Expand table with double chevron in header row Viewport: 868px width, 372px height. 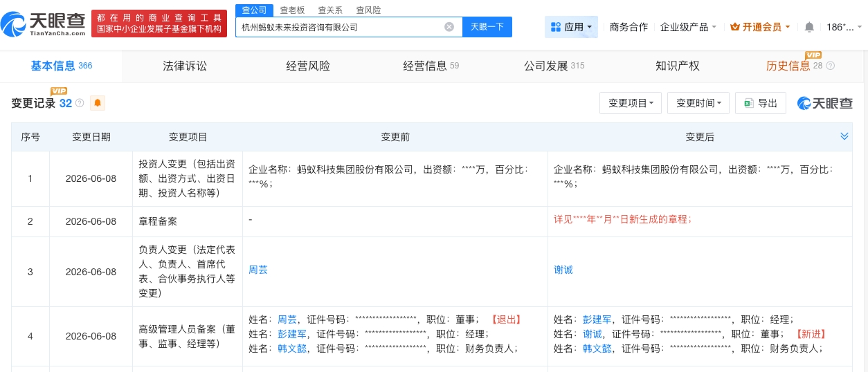[x=844, y=136]
